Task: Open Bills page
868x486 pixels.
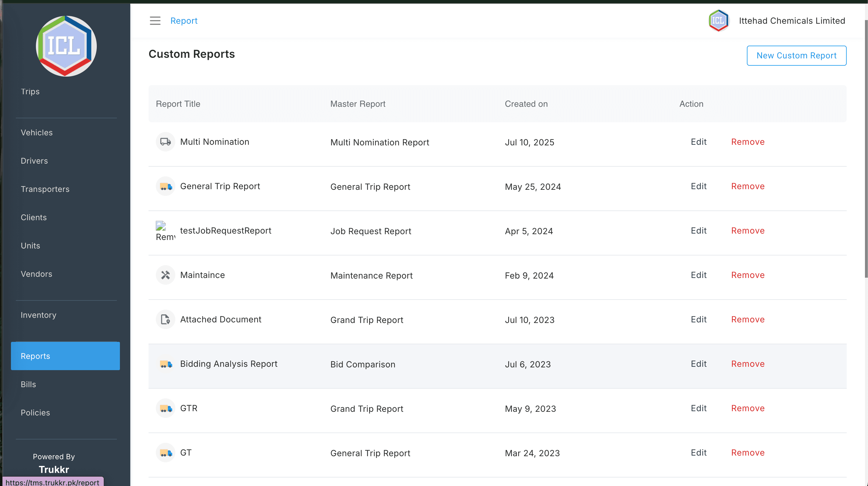Action: tap(28, 385)
